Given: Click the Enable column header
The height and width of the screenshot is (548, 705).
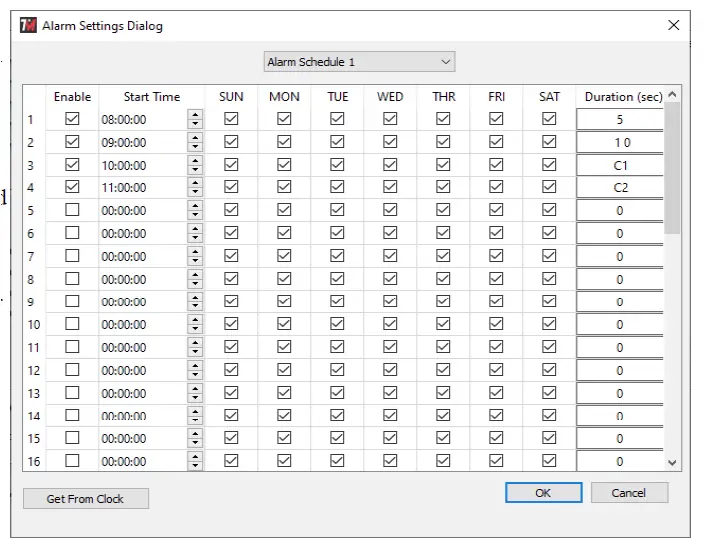Looking at the screenshot, I should [72, 97].
